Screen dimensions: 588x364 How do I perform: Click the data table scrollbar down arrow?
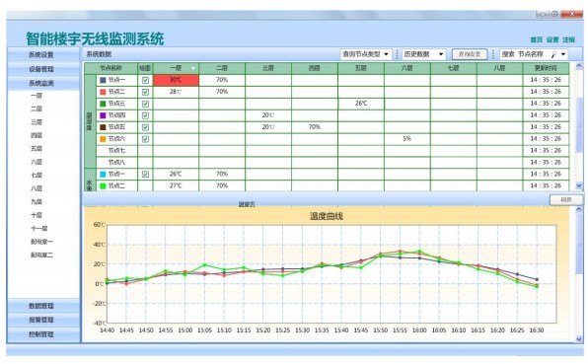coord(578,185)
